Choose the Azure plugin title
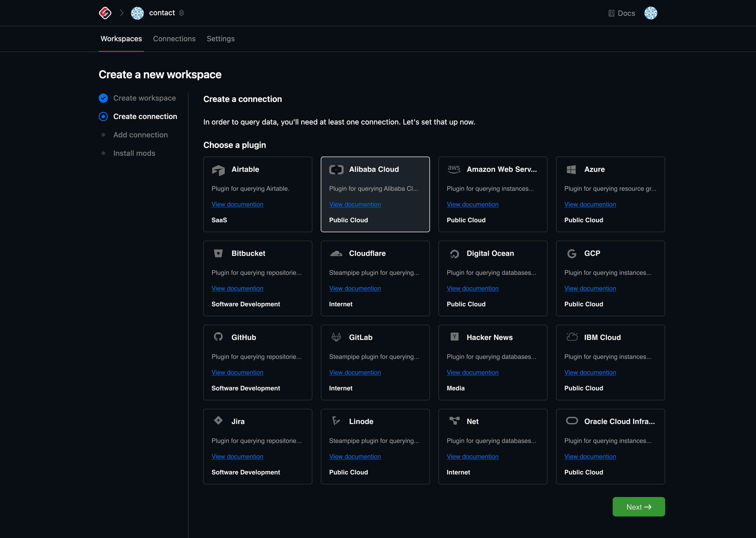This screenshot has width=756, height=538. (594, 169)
